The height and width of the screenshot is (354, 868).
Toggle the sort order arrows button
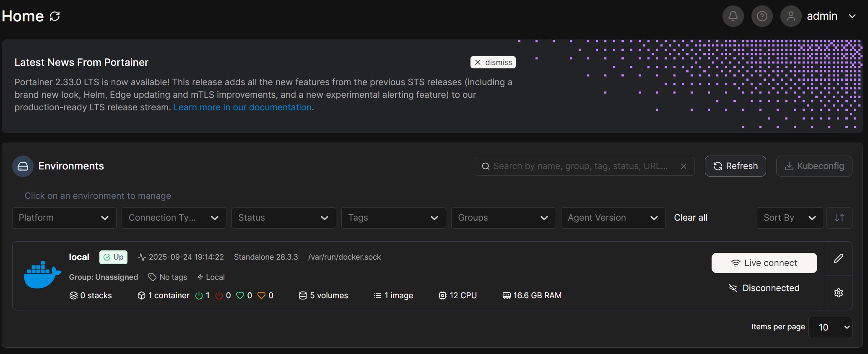tap(839, 218)
